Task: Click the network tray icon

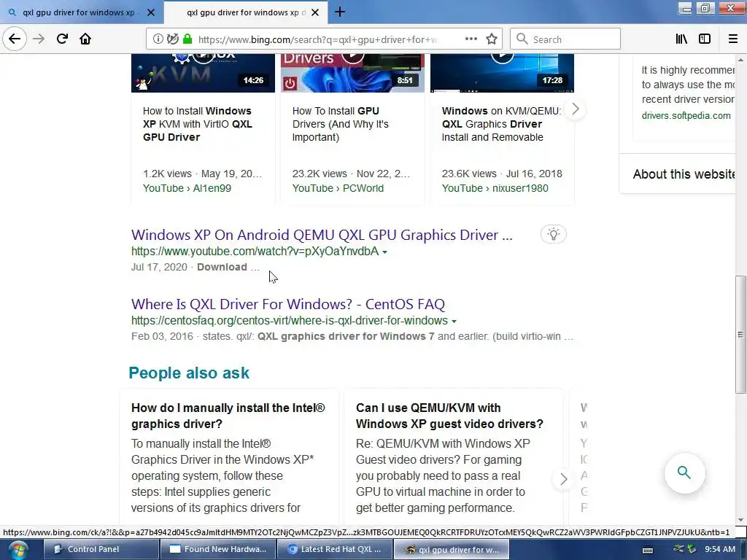Action: click(x=678, y=549)
